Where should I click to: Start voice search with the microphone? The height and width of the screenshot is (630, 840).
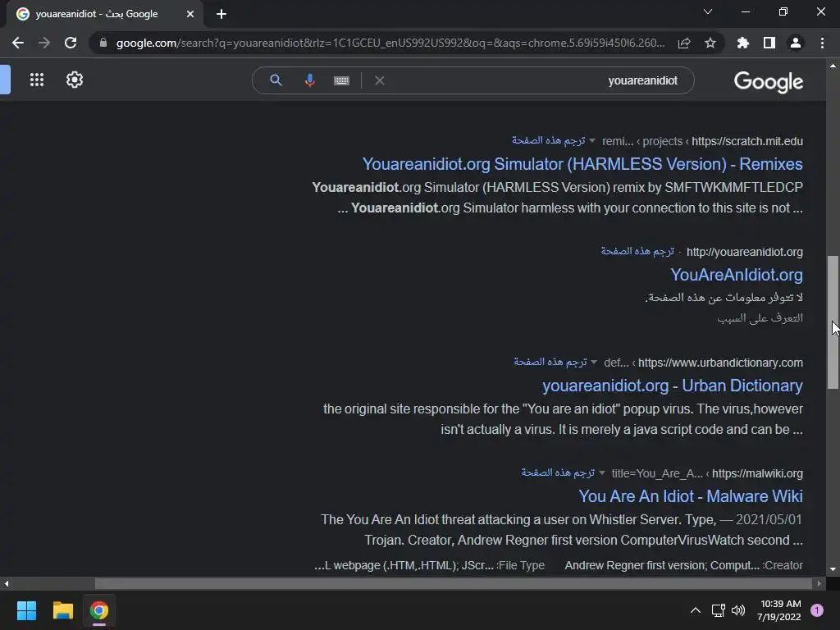[x=309, y=80]
